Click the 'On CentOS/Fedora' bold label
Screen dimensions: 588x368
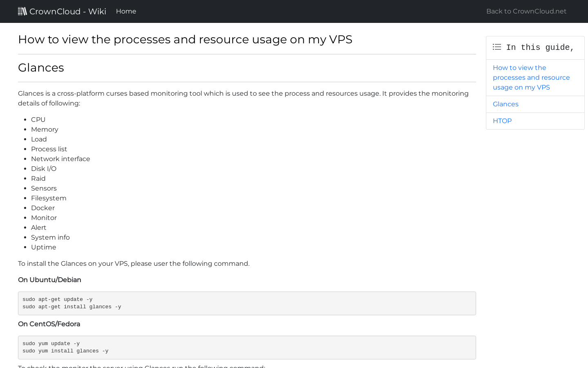click(49, 324)
